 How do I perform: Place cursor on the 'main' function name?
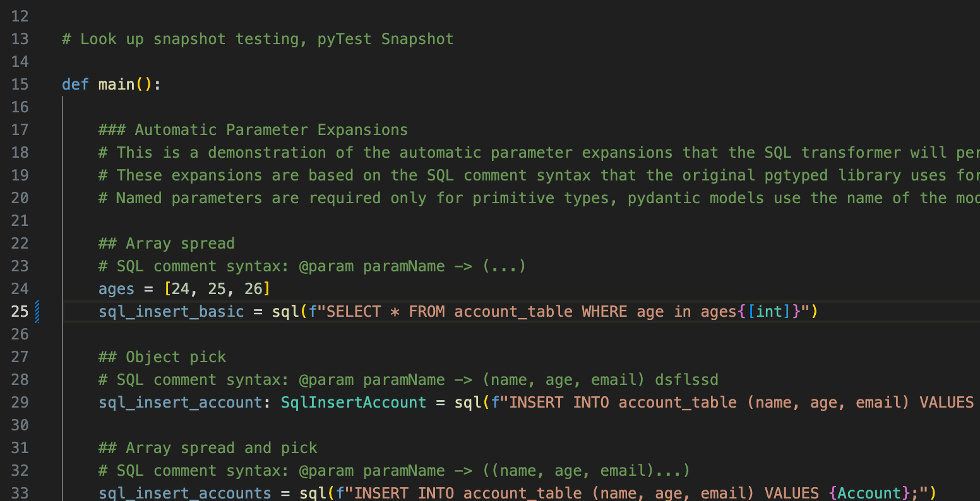tap(116, 85)
